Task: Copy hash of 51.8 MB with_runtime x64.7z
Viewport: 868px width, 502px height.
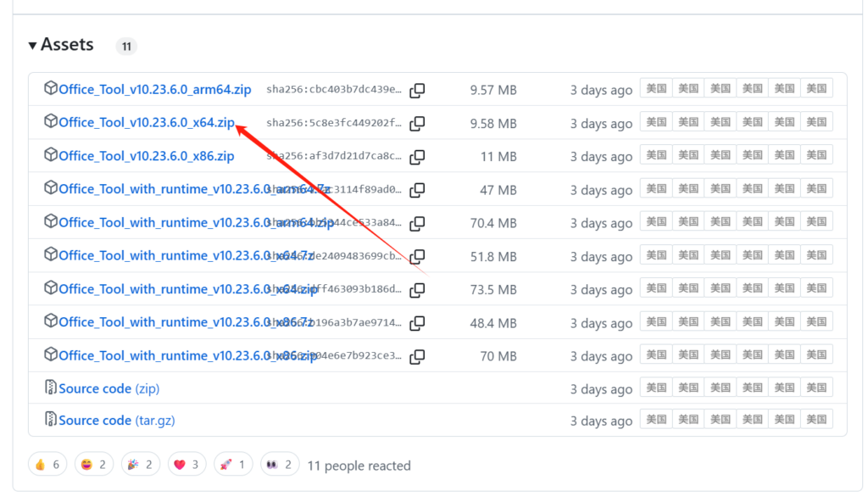Action: tap(417, 257)
